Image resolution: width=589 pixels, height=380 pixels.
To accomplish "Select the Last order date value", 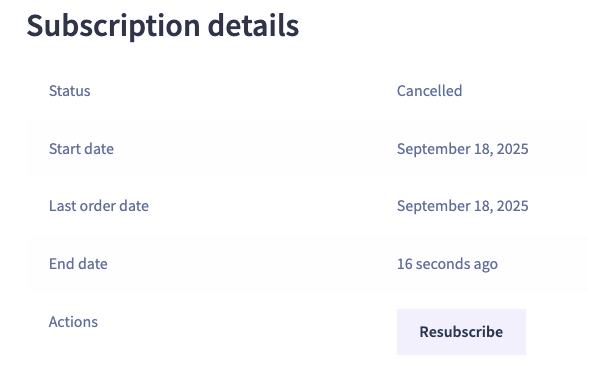I will [x=463, y=206].
